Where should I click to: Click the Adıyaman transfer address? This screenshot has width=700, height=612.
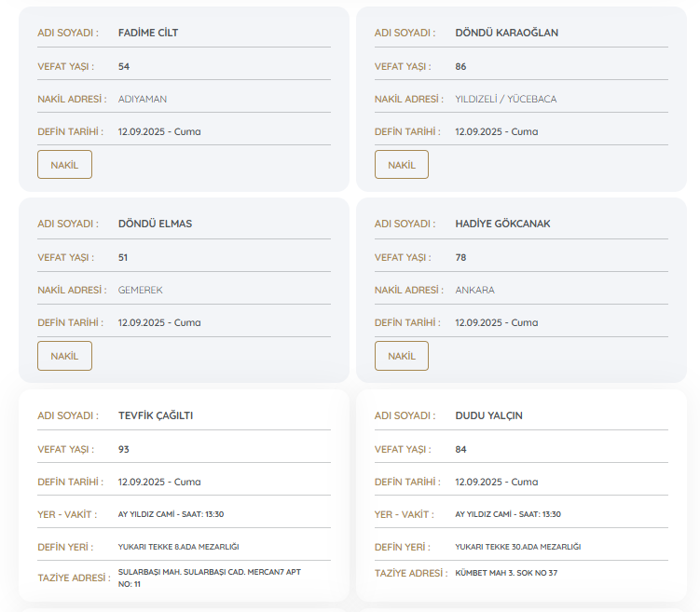coord(143,99)
